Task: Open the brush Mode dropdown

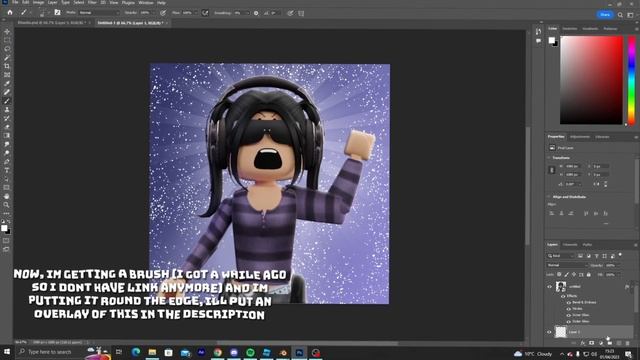Action: tap(99, 13)
